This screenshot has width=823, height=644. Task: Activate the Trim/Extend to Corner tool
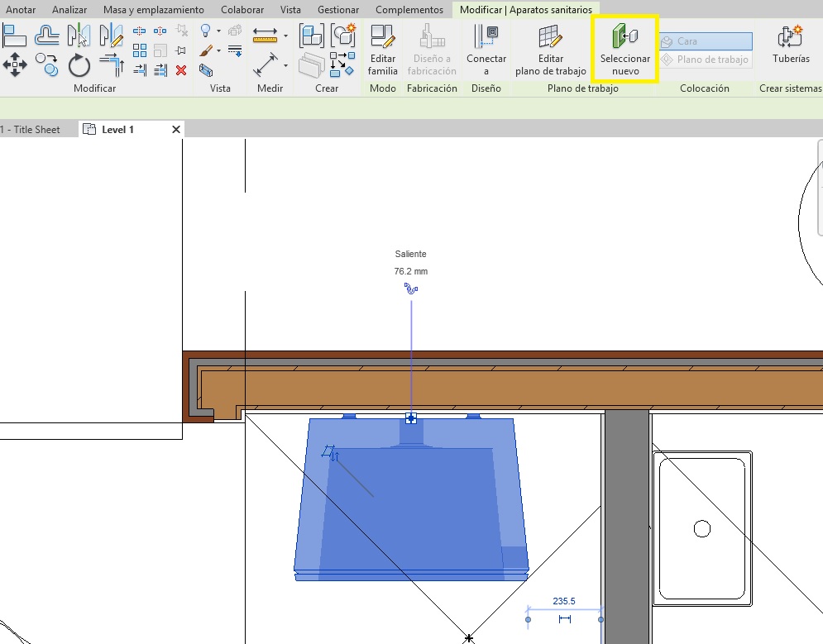(x=111, y=64)
